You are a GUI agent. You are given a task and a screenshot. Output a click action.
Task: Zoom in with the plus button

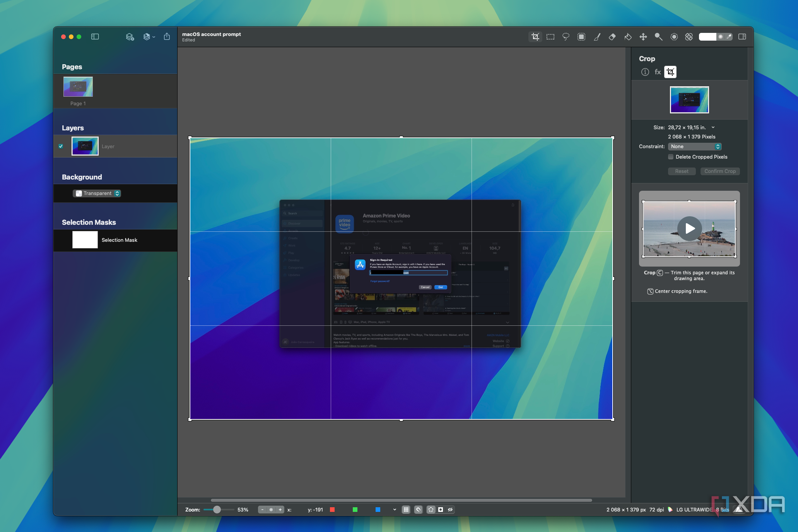[x=280, y=510]
